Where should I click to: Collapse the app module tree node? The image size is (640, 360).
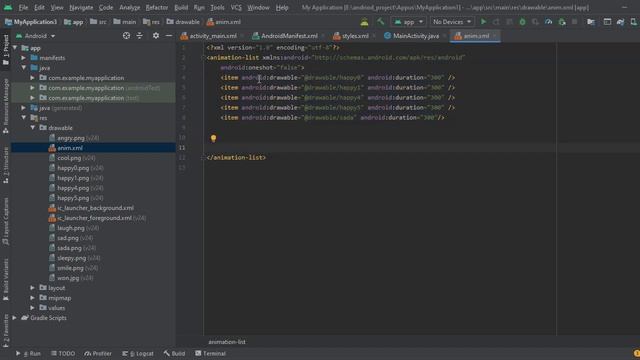click(15, 48)
